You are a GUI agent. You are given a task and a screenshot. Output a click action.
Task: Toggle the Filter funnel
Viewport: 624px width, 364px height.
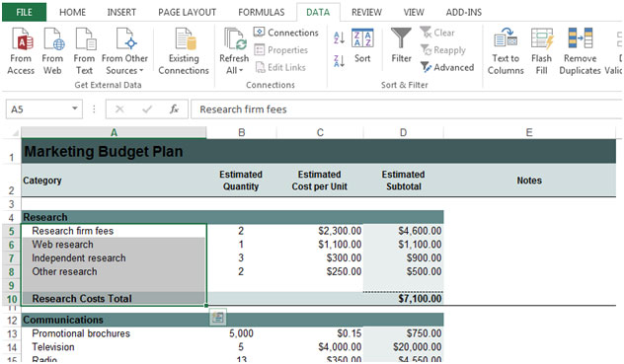point(401,45)
